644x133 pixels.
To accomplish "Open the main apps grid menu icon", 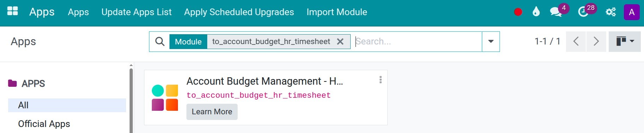I will click(x=12, y=11).
